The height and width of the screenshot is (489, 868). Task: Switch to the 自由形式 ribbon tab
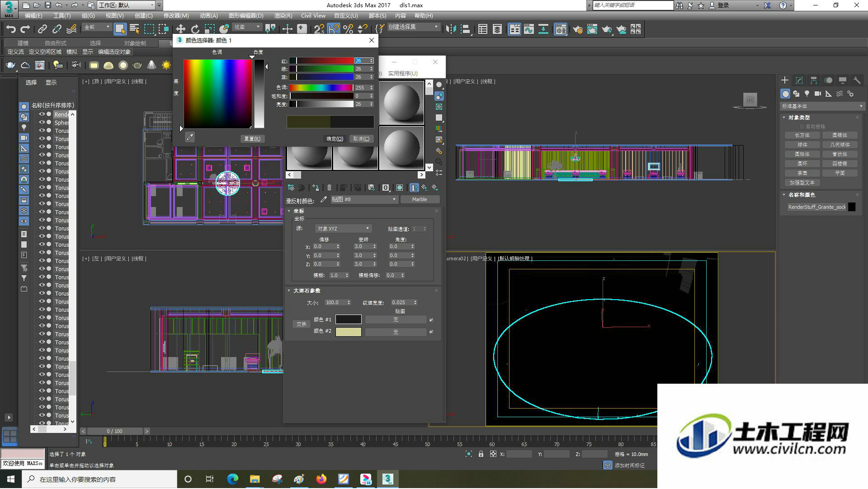(x=56, y=43)
